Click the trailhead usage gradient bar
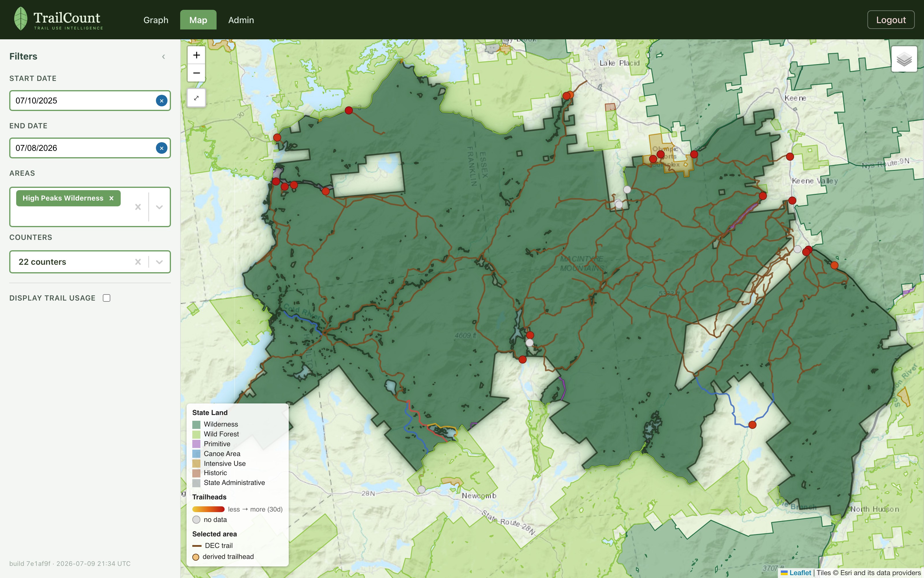This screenshot has height=578, width=924. [208, 509]
